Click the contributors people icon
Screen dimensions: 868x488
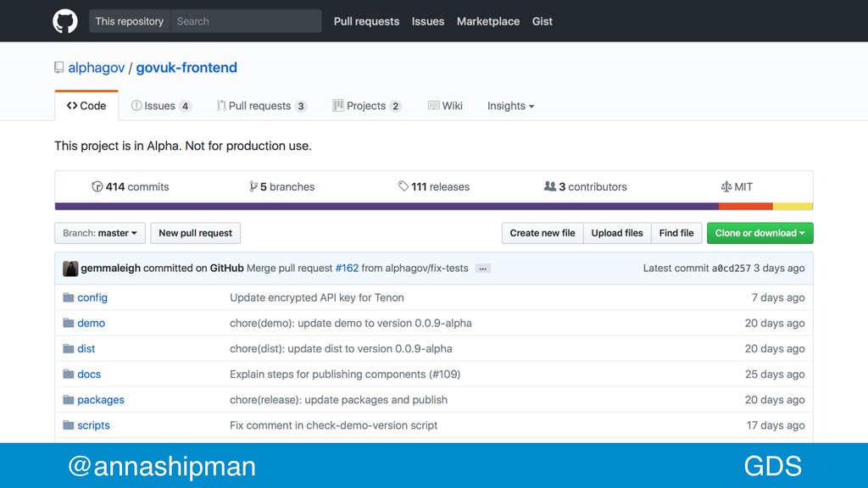pyautogui.click(x=549, y=186)
